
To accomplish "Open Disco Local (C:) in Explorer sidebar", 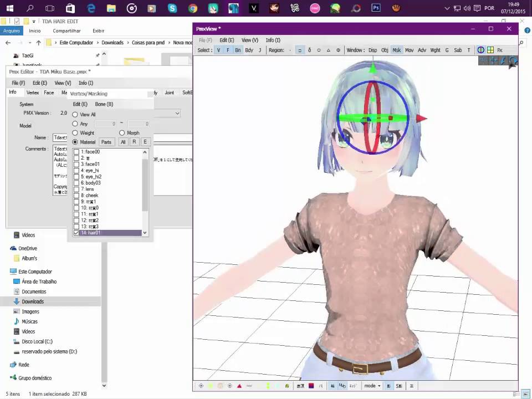I will pos(37,342).
